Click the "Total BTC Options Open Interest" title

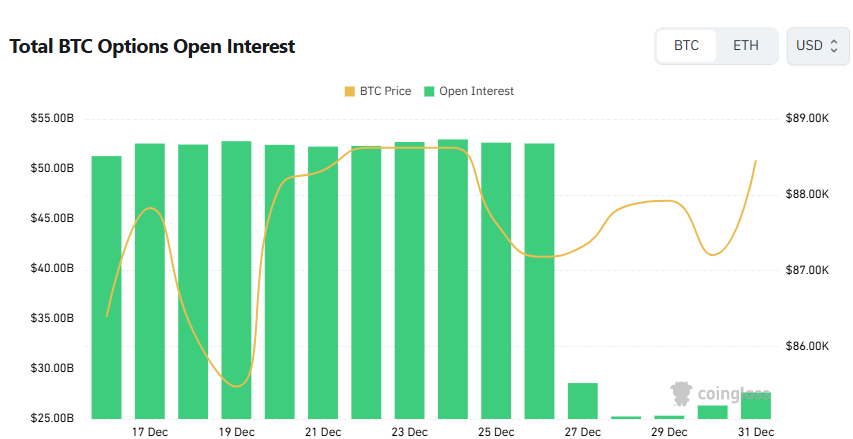click(x=152, y=46)
